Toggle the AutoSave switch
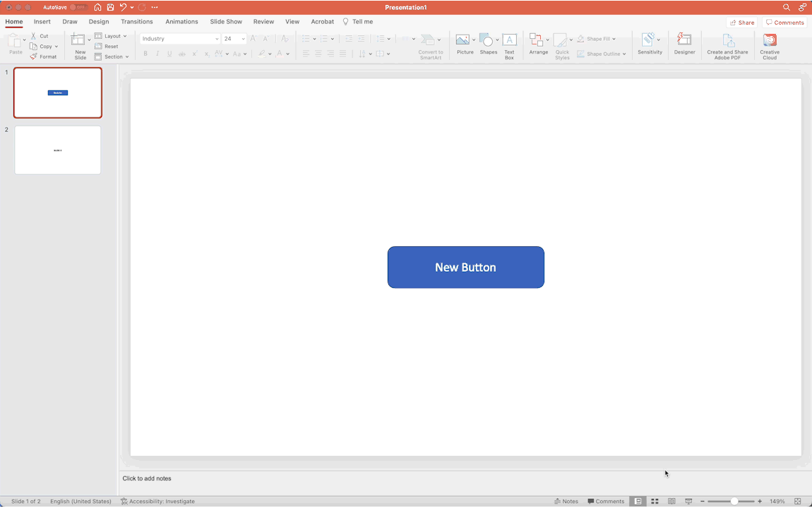The height and width of the screenshot is (508, 812). pos(77,7)
